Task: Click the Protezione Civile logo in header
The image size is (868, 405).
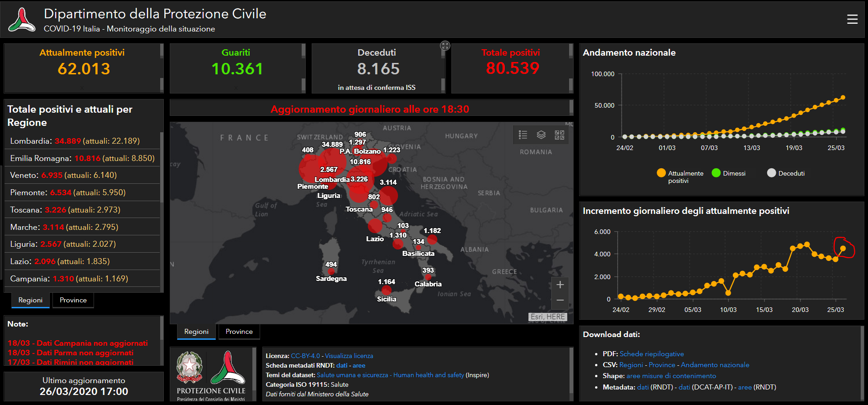Action: point(21,20)
